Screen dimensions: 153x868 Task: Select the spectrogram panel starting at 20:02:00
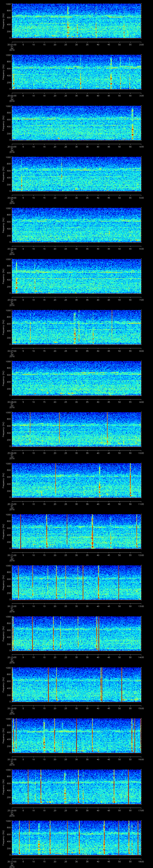tap(77, 72)
